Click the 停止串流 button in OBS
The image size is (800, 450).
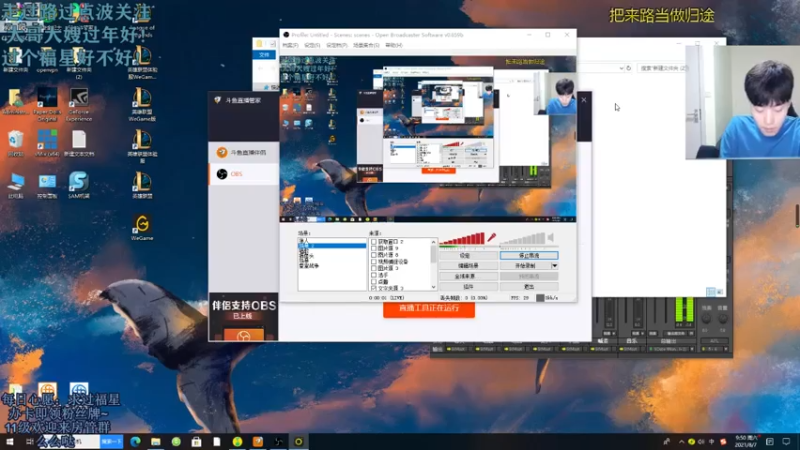529,256
